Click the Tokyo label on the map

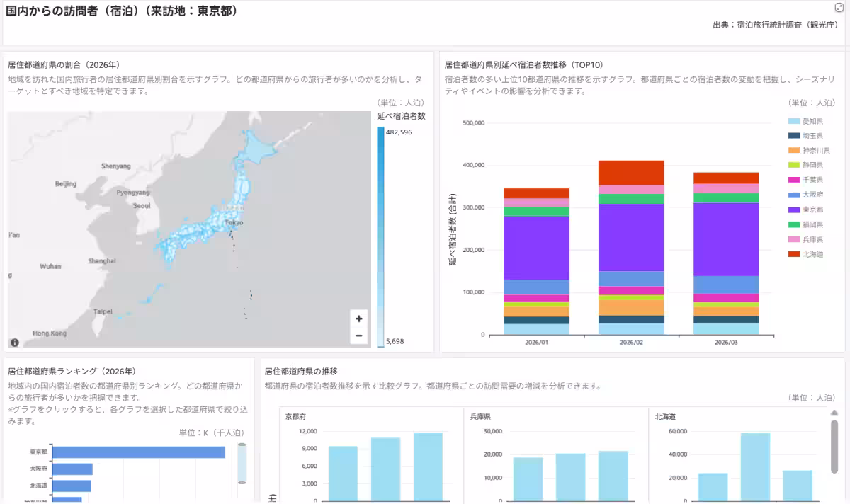tap(234, 222)
